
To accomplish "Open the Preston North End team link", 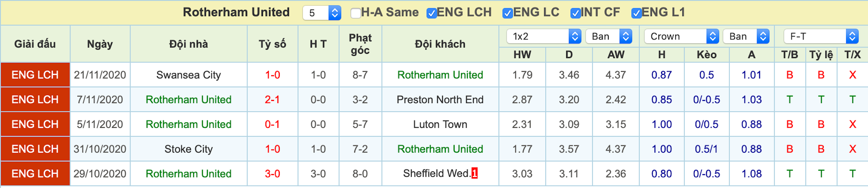I will tap(440, 100).
